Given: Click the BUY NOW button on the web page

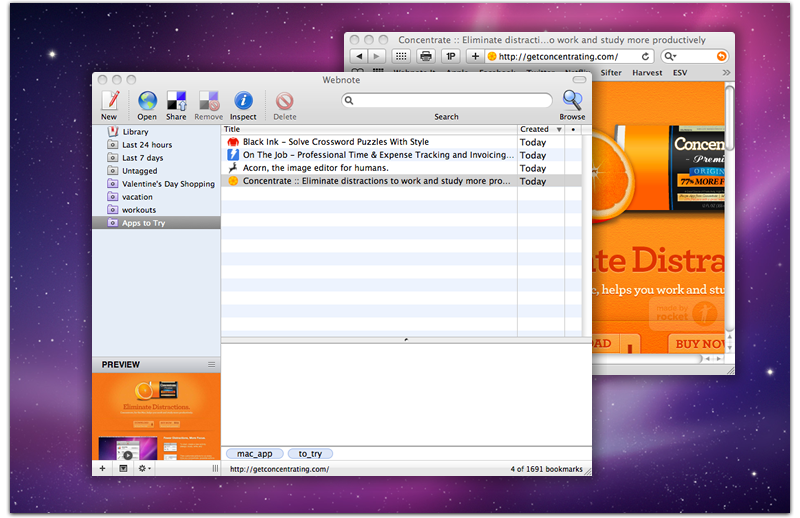Looking at the screenshot, I should pos(697,344).
